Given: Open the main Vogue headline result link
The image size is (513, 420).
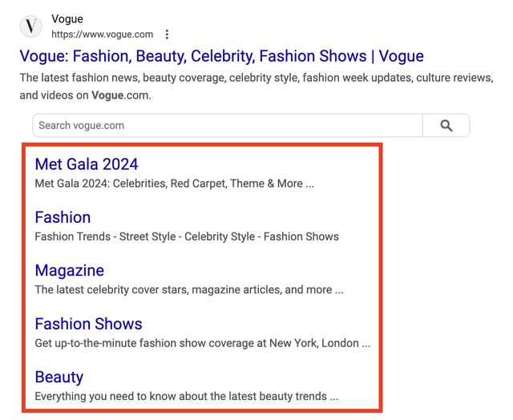Looking at the screenshot, I should [x=221, y=56].
